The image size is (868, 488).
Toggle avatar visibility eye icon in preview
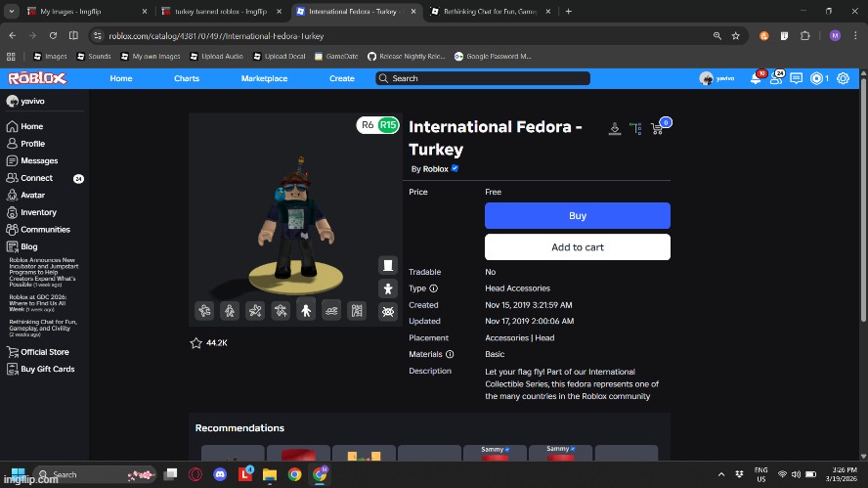tap(388, 311)
